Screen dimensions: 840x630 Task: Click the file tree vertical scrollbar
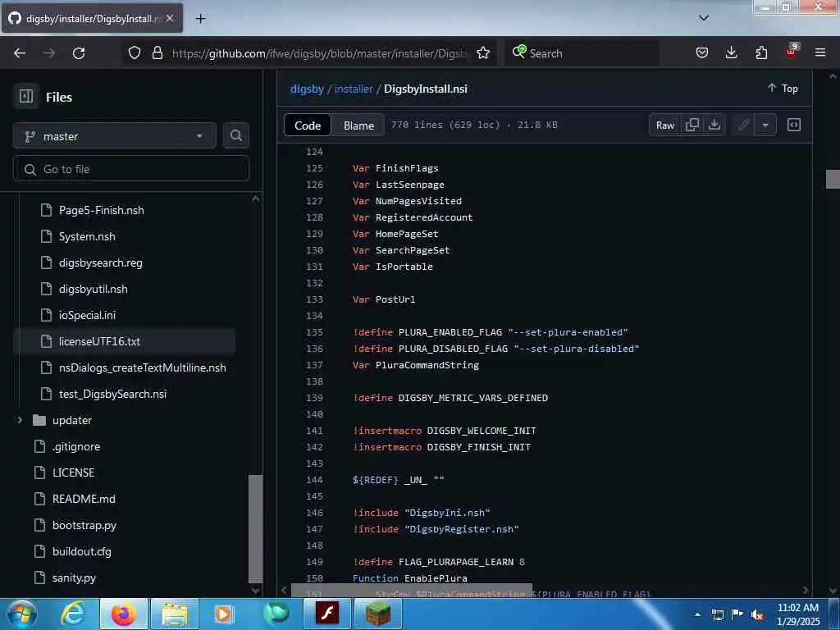pos(256,529)
